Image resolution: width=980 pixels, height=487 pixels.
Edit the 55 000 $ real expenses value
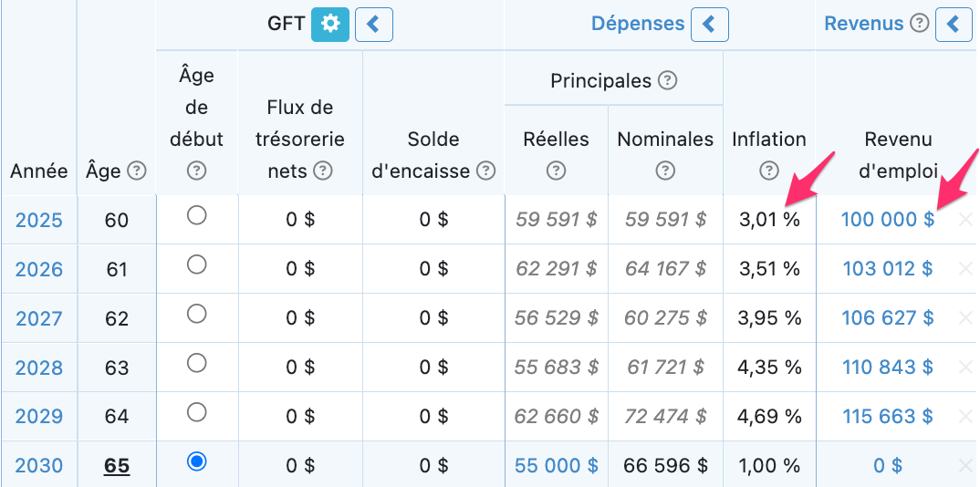tap(557, 465)
